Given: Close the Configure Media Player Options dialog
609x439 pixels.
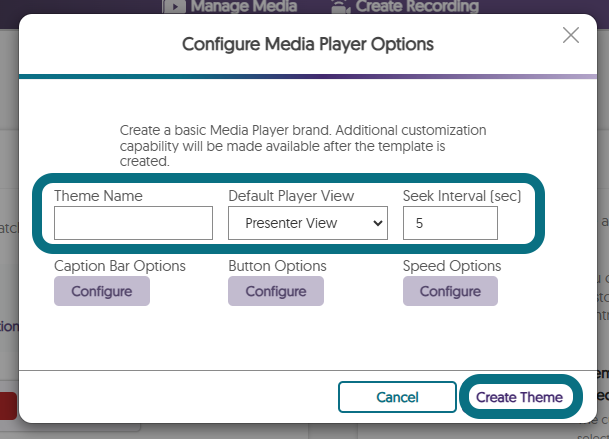Looking at the screenshot, I should pyautogui.click(x=571, y=35).
